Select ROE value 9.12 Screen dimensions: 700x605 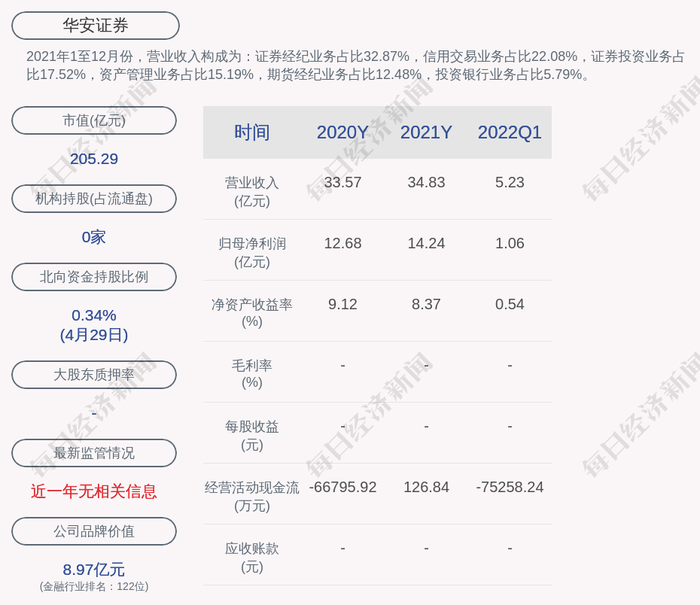(x=342, y=304)
